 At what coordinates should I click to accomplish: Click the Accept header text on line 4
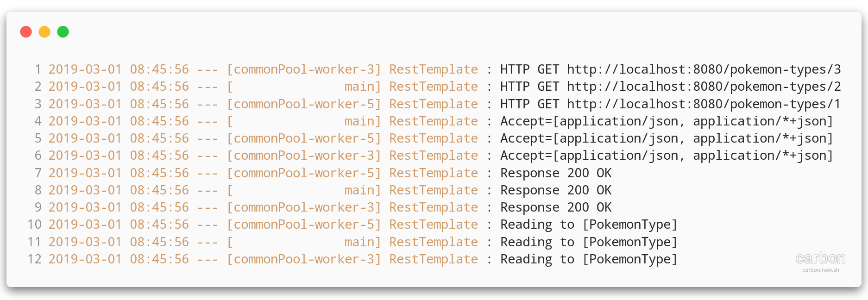[667, 121]
